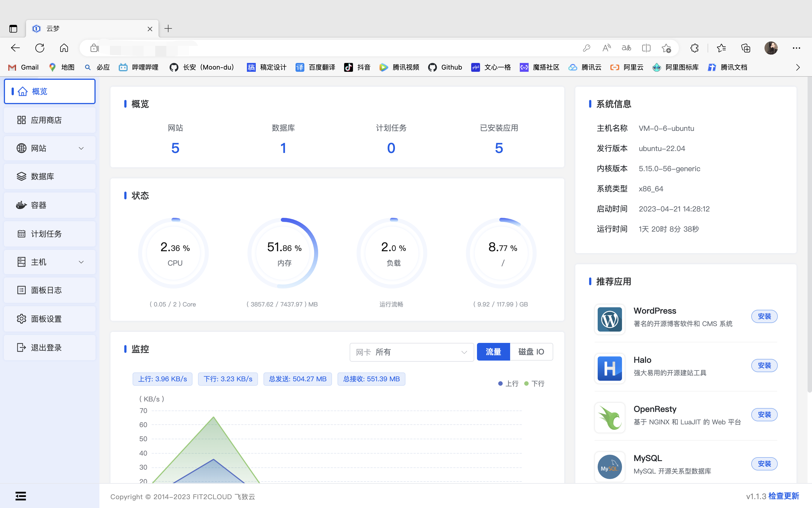Viewport: 812px width, 508px height.
Task: Install WordPress via 安装 button
Action: point(764,316)
